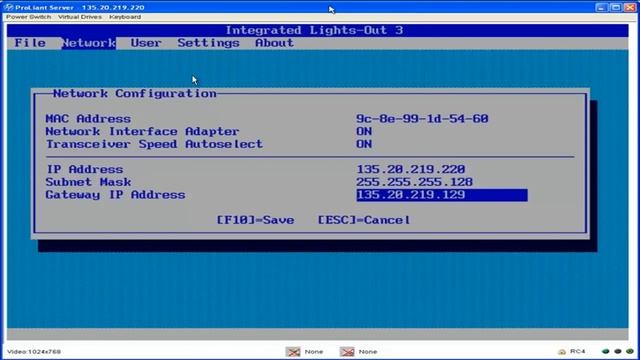Click the Transceiver Speed Autoselect label
Viewport: 640px width, 360px height.
tap(154, 144)
